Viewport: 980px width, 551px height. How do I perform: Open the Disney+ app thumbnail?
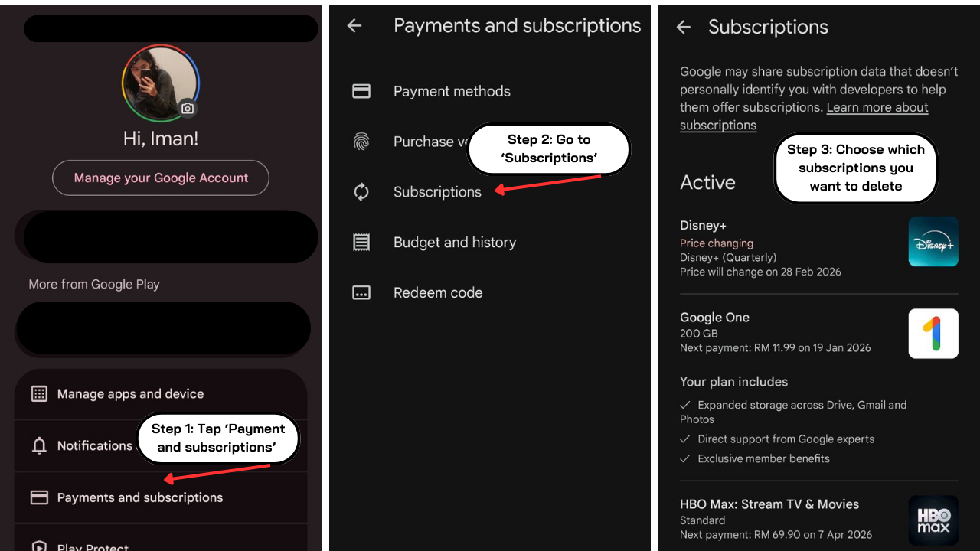(x=933, y=241)
